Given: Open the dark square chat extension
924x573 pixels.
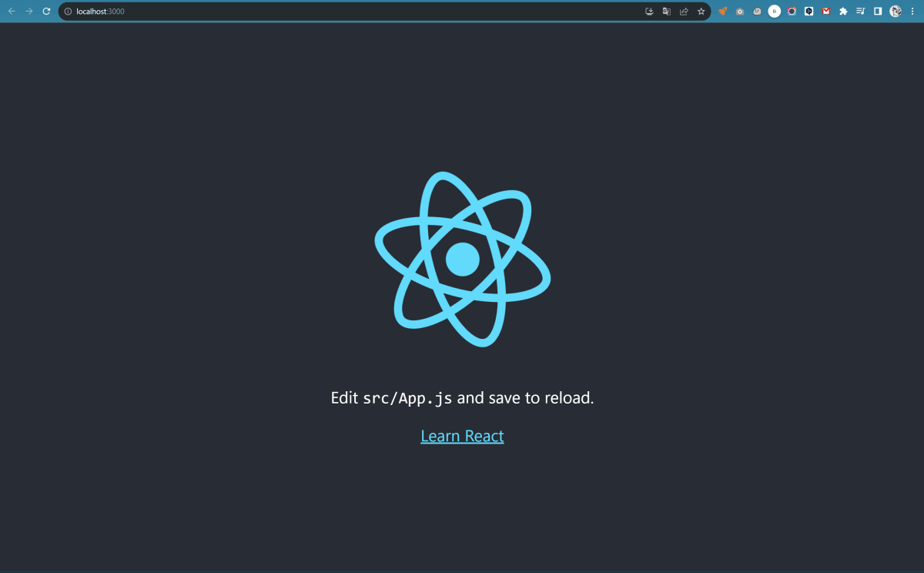Looking at the screenshot, I should point(809,12).
